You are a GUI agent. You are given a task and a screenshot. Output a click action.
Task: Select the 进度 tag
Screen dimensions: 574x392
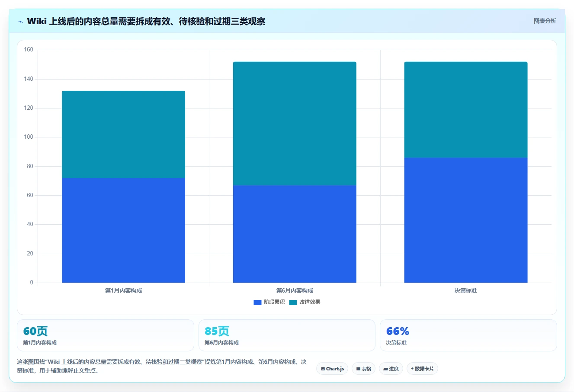click(x=391, y=369)
